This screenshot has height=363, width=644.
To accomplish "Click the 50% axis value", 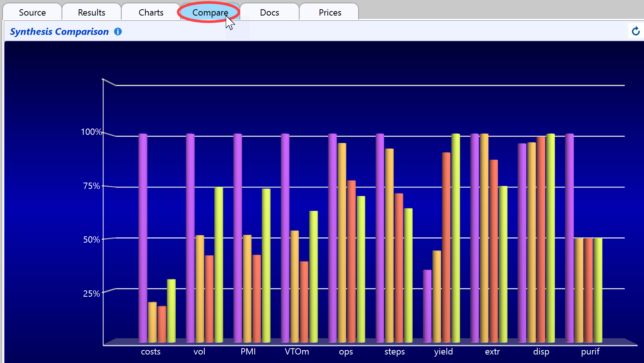I will pos(92,240).
